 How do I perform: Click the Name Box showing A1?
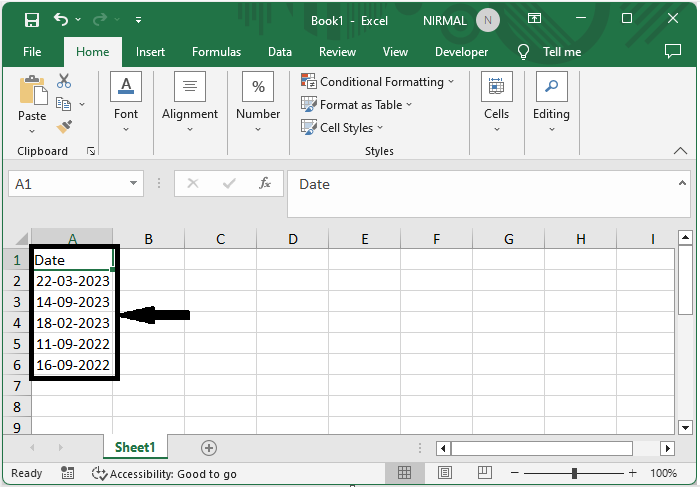point(67,183)
